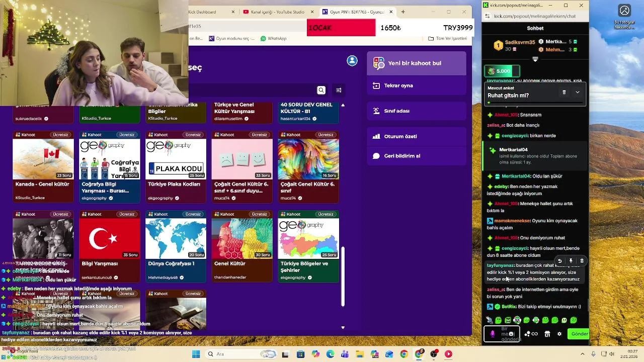
Task: Switch to Kick Dashboard tab
Action: click(211, 12)
